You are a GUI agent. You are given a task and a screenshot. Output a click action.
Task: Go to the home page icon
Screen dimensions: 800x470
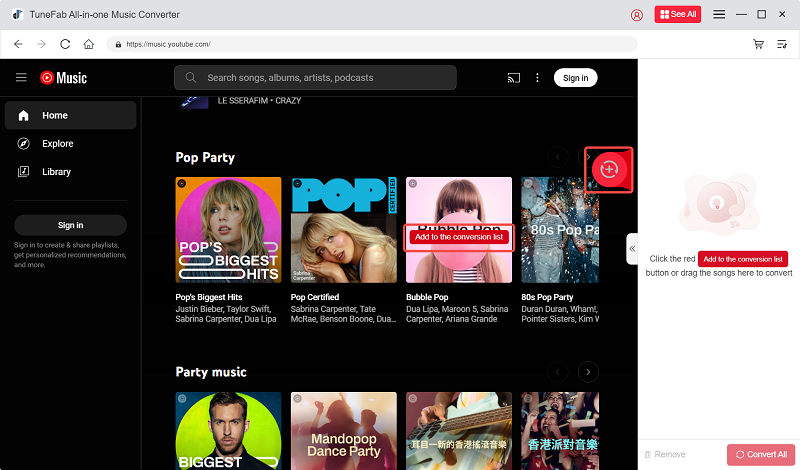pyautogui.click(x=89, y=44)
